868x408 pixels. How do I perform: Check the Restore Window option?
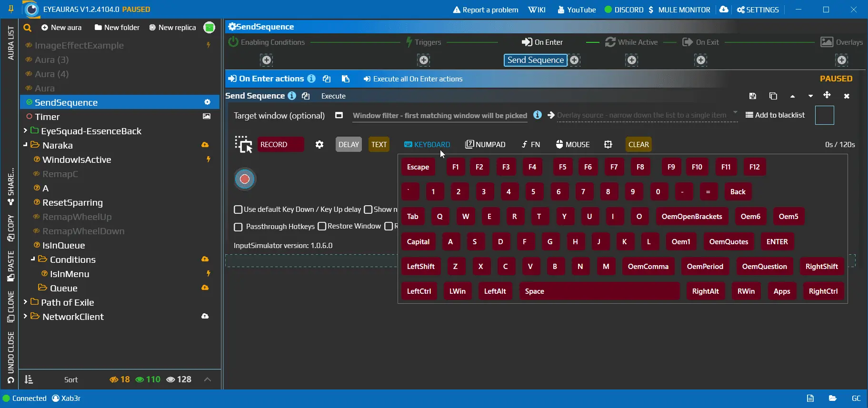(322, 226)
